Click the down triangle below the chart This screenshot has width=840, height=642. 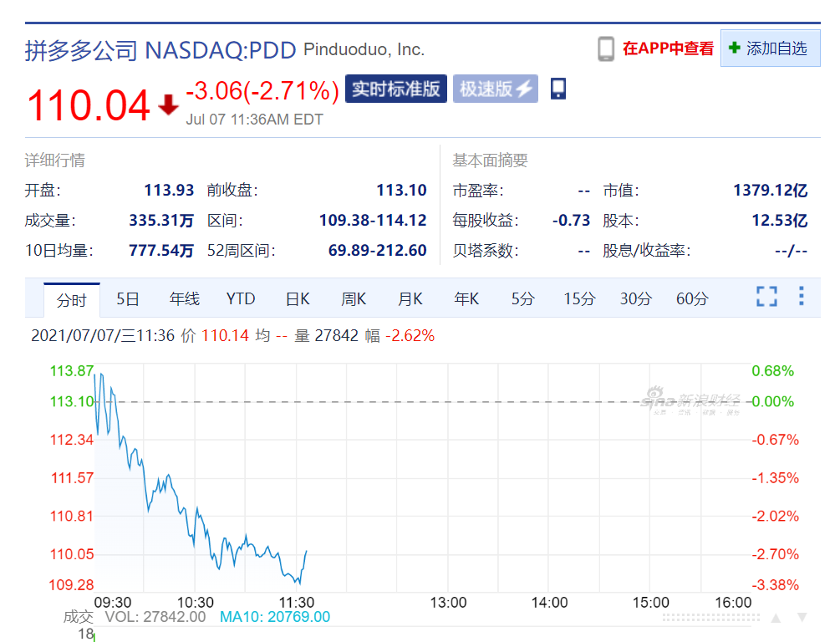point(802,618)
